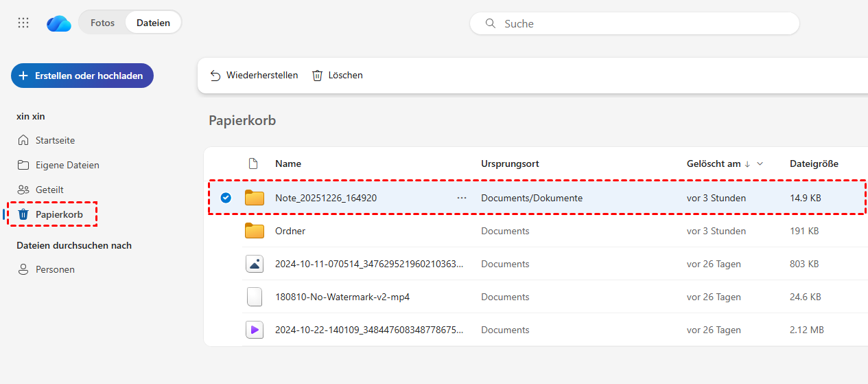Click the image file icon for 2024-10-11-070514
868x384 pixels.
pyautogui.click(x=255, y=264)
